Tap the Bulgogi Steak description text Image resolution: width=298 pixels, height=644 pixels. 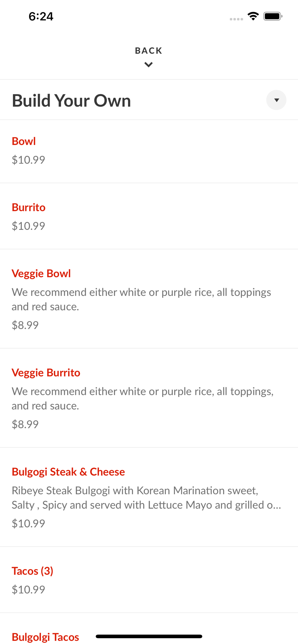(x=146, y=497)
